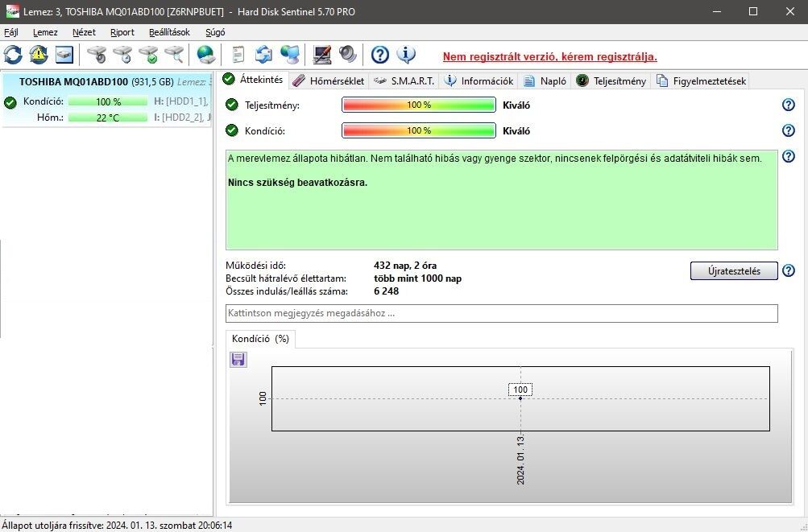
Task: Click the disk with clock toolbar icon
Action: click(122, 55)
